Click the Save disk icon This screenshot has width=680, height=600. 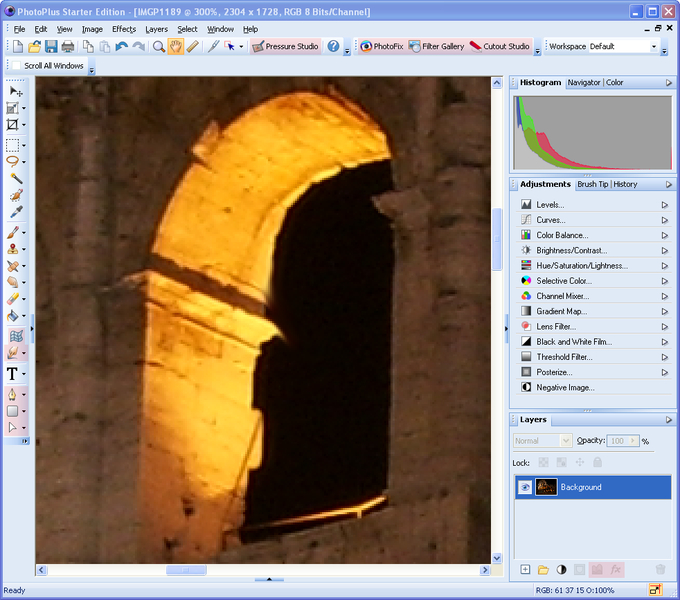pos(51,47)
